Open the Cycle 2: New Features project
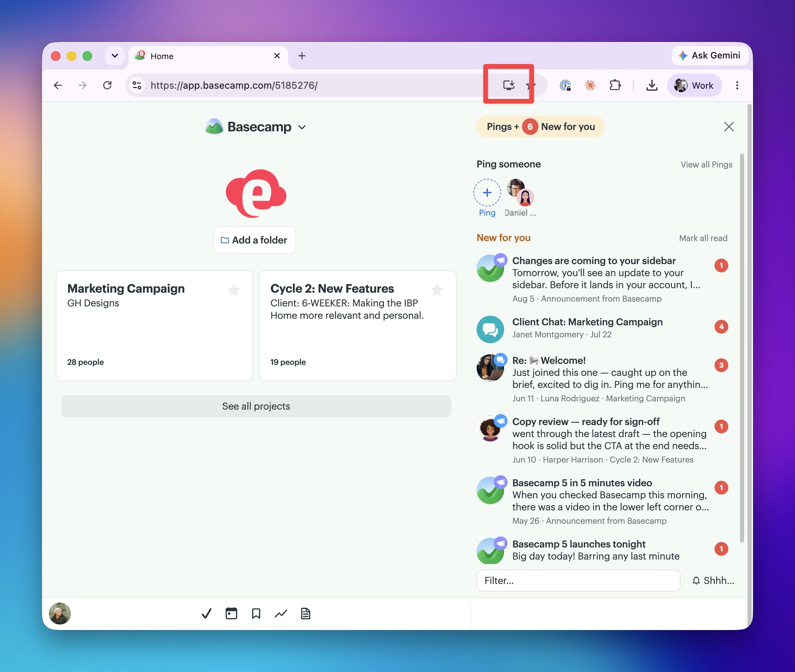Viewport: 795px width, 672px height. (x=357, y=326)
